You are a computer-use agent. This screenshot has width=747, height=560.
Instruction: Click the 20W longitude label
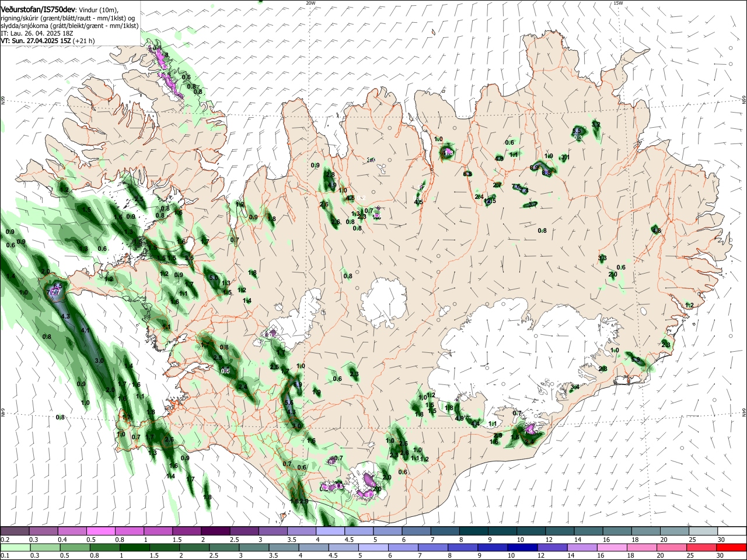[x=310, y=3]
